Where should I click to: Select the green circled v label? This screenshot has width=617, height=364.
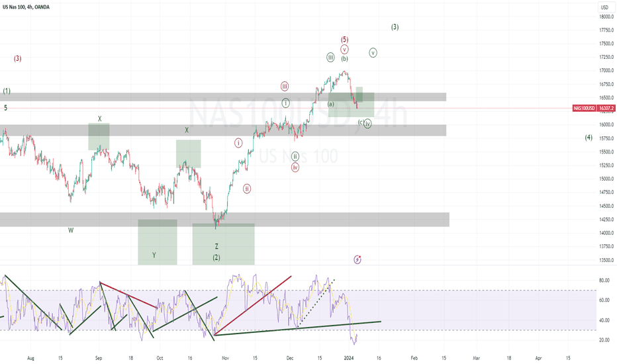(373, 53)
